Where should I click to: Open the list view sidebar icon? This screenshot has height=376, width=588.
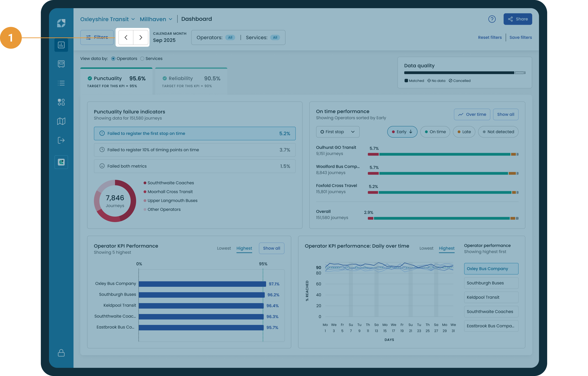tap(61, 83)
